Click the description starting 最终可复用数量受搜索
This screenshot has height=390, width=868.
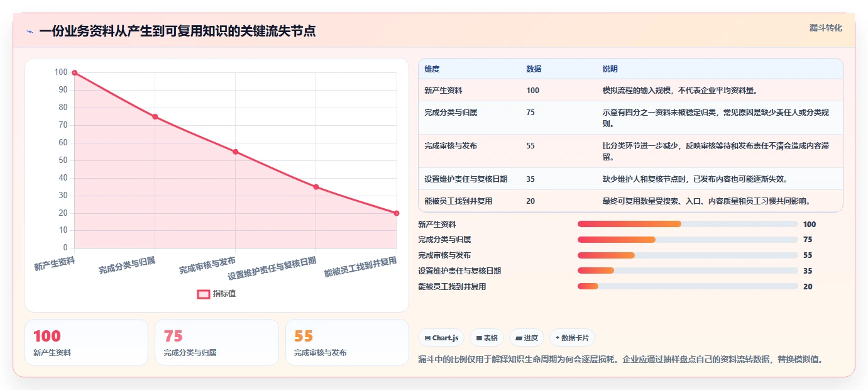[x=706, y=201]
